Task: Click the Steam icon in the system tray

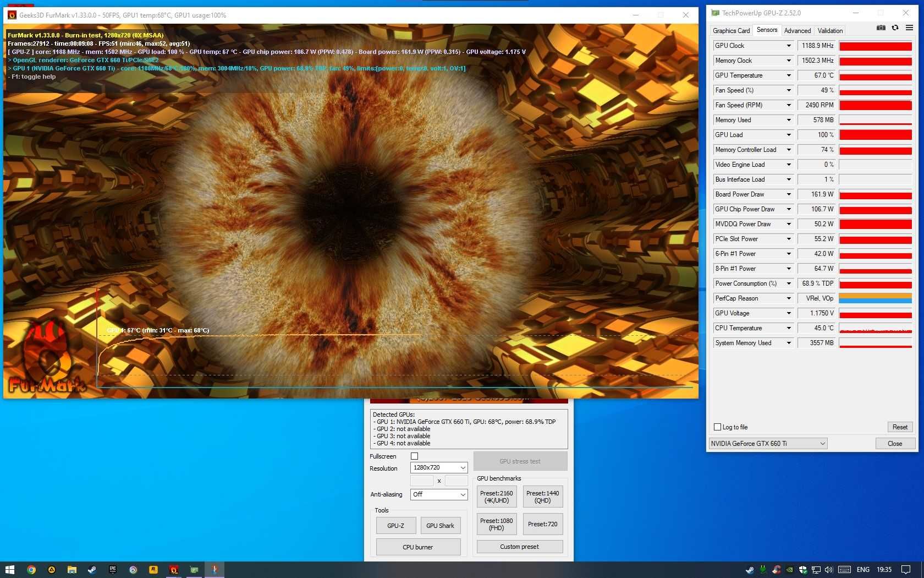Action: (x=750, y=570)
